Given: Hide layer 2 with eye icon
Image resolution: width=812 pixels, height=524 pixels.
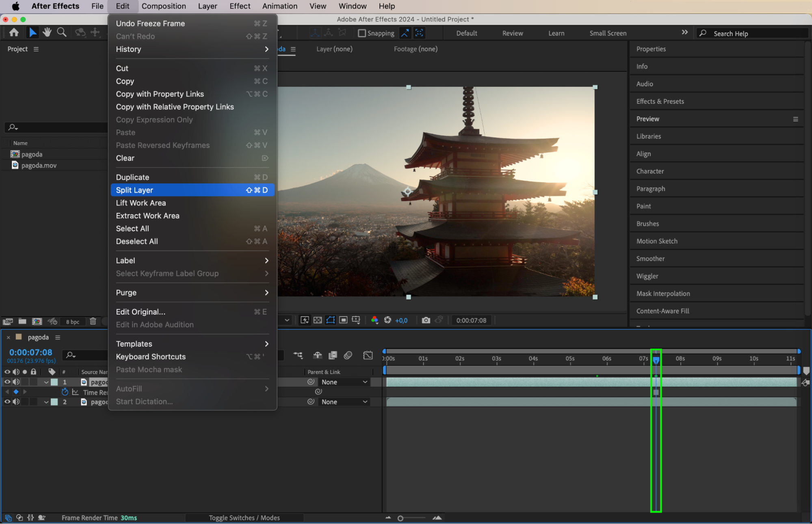Looking at the screenshot, I should click(7, 402).
